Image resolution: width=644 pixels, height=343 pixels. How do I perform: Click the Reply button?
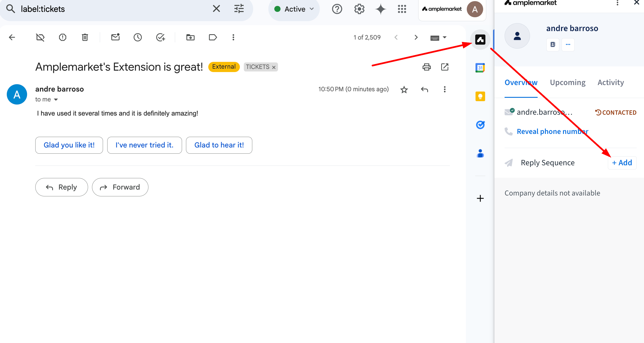62,187
